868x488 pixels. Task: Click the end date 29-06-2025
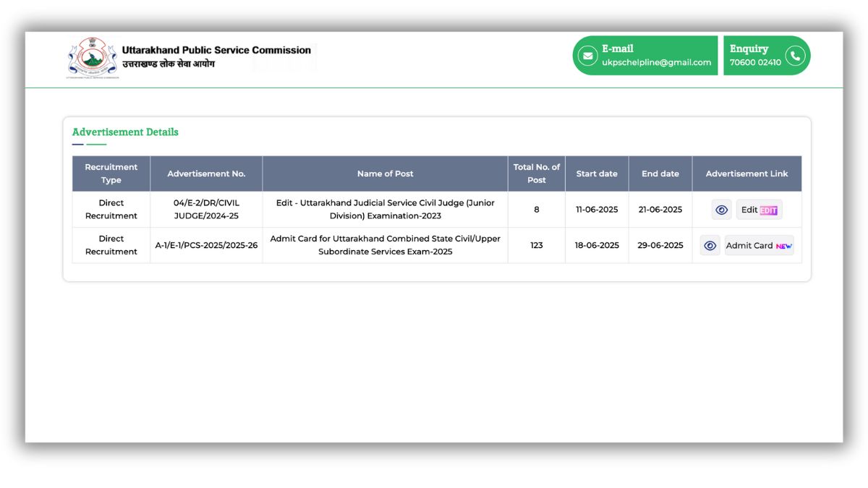pyautogui.click(x=660, y=245)
